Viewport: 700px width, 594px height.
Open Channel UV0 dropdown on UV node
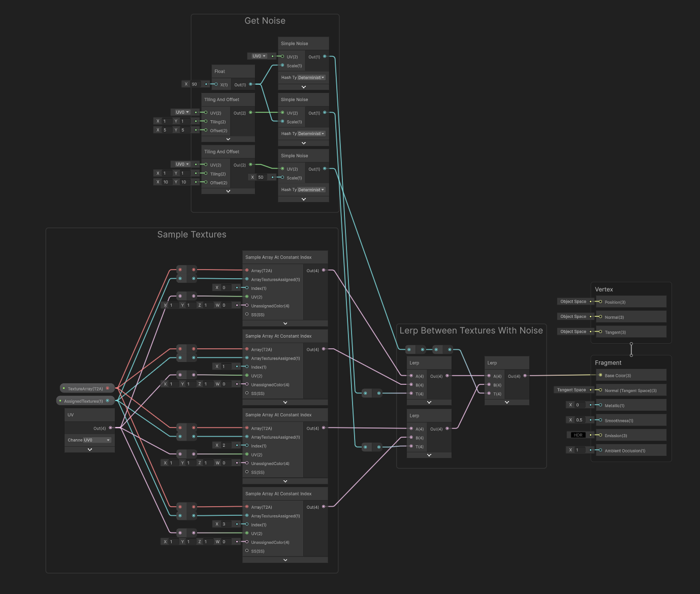[x=97, y=440]
